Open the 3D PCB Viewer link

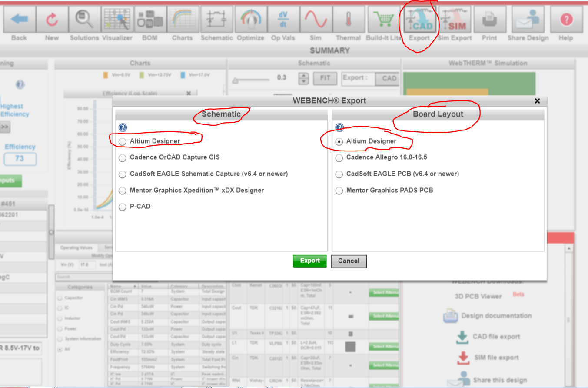(x=478, y=296)
